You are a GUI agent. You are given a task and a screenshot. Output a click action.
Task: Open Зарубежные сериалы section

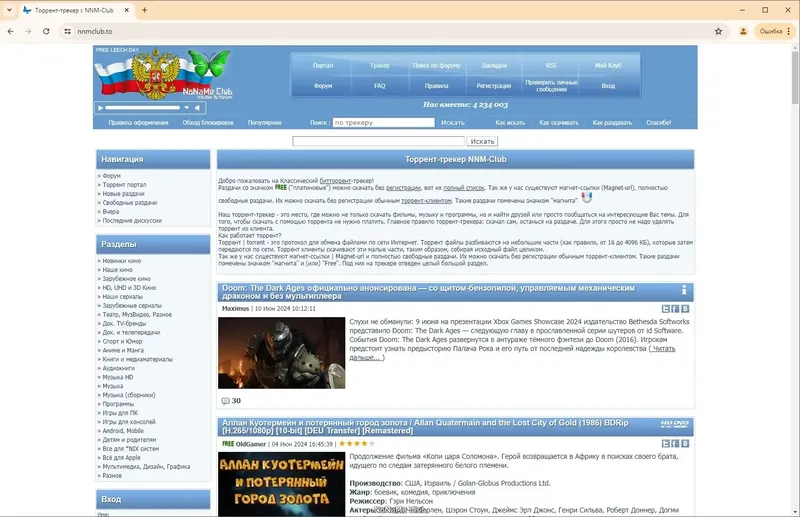pyautogui.click(x=132, y=306)
